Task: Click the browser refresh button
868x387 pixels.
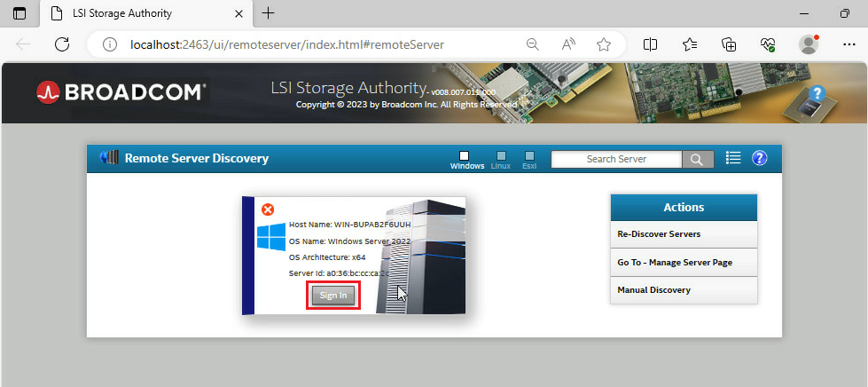Action: 62,44
